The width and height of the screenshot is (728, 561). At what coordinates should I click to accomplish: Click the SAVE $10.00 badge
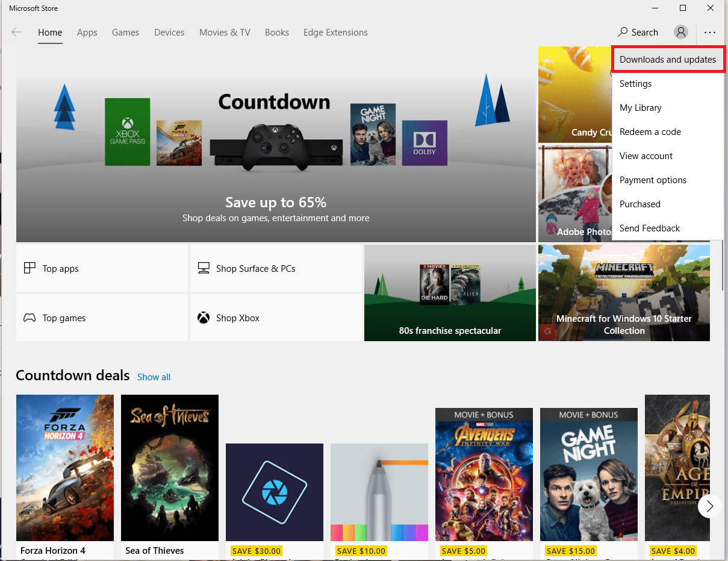coord(361,551)
